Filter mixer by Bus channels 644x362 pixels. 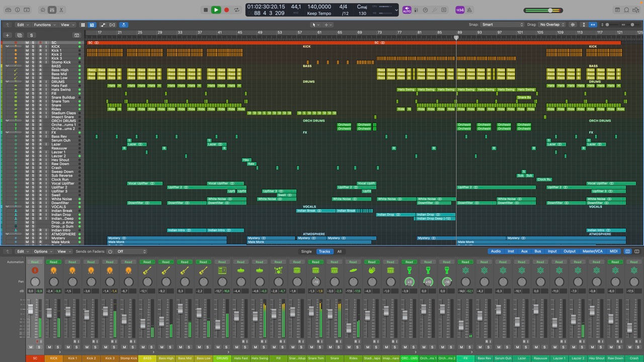[538, 251]
